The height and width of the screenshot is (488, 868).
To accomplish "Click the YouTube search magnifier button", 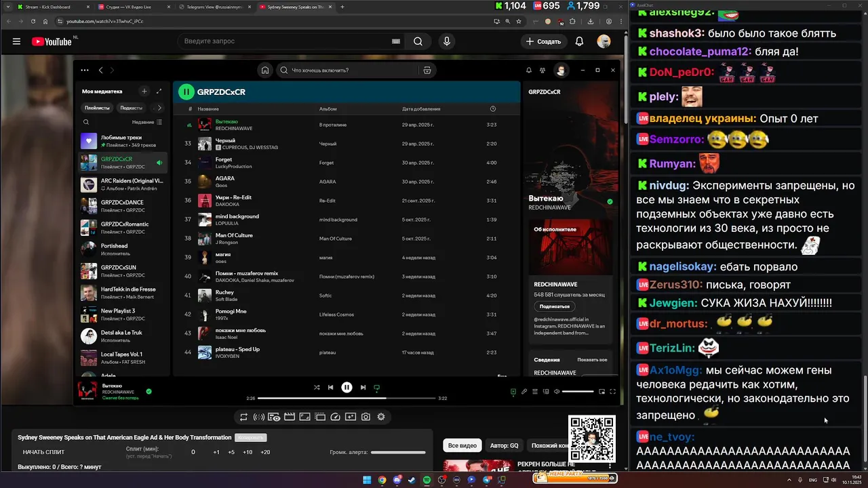I will [418, 41].
